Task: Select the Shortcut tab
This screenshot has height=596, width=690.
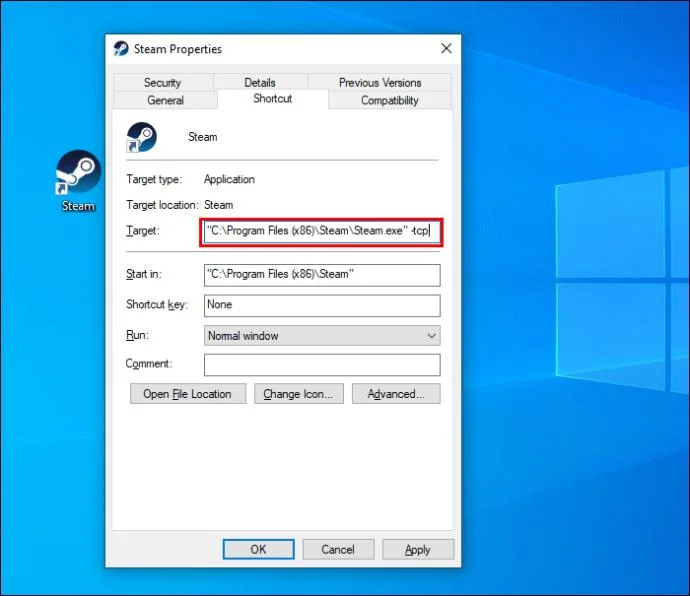Action: tap(273, 99)
